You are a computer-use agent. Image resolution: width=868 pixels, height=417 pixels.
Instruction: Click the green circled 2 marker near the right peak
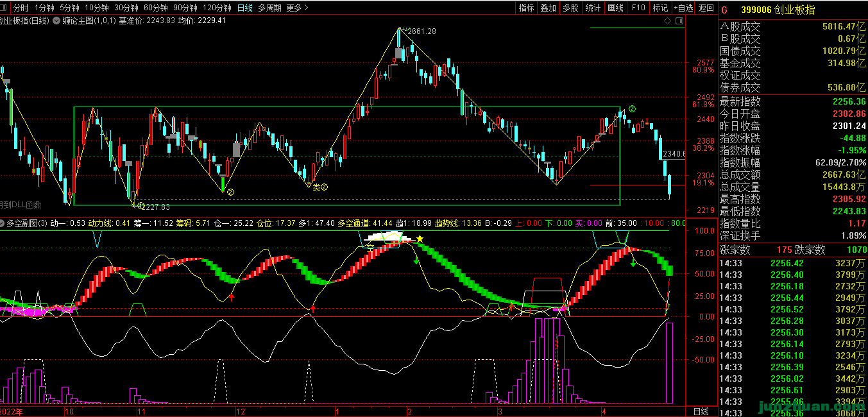(x=632, y=108)
